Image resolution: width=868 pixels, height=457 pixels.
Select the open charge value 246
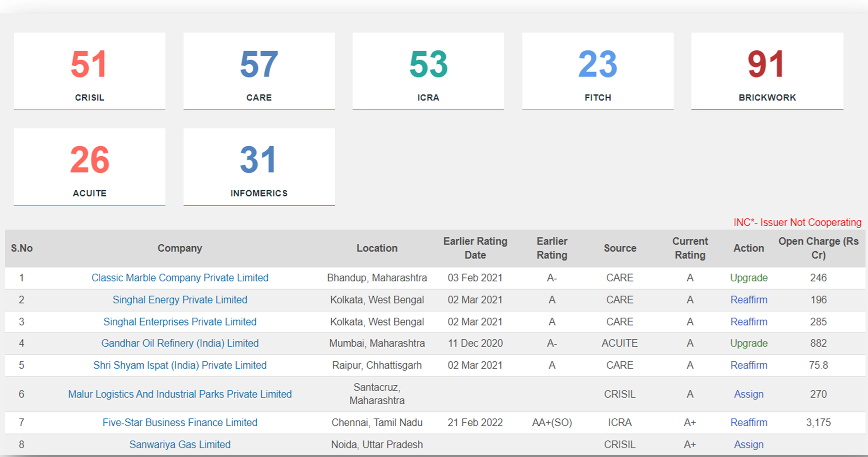coord(819,278)
